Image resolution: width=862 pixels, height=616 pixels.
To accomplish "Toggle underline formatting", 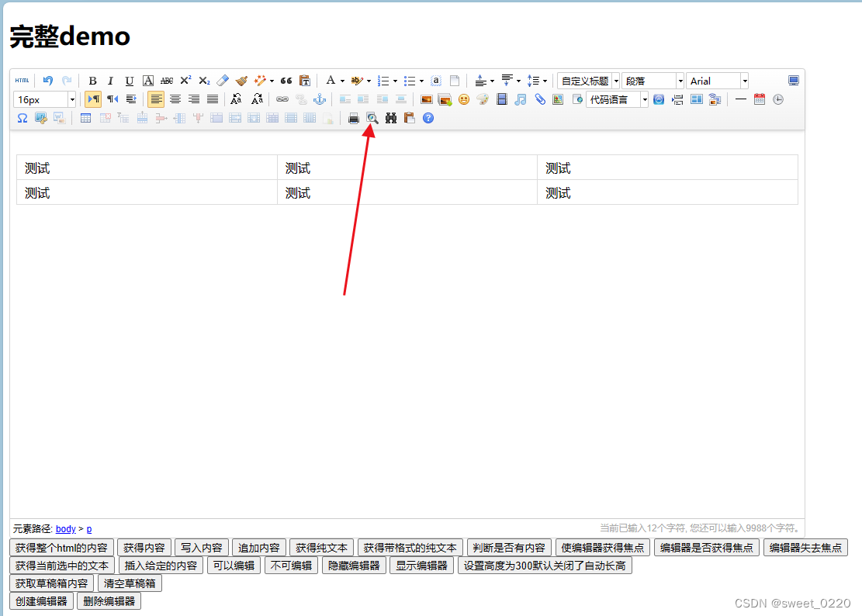I will pos(129,80).
